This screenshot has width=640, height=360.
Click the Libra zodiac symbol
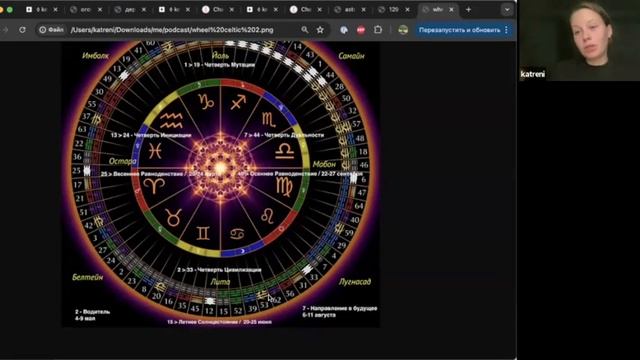284,151
